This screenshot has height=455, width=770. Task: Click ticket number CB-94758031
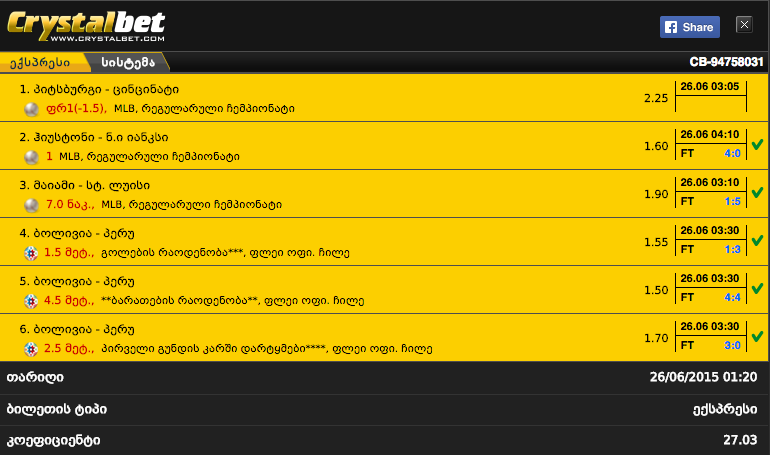coord(726,62)
